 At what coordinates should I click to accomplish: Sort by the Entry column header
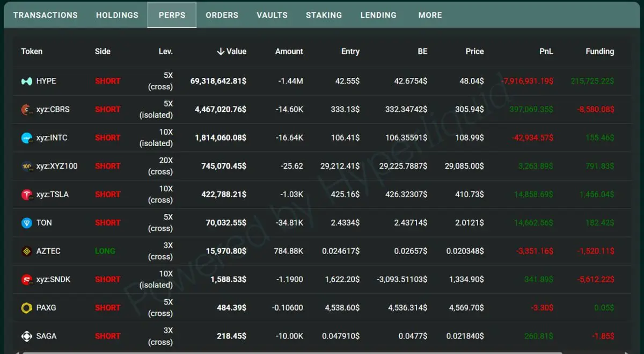pyautogui.click(x=350, y=52)
